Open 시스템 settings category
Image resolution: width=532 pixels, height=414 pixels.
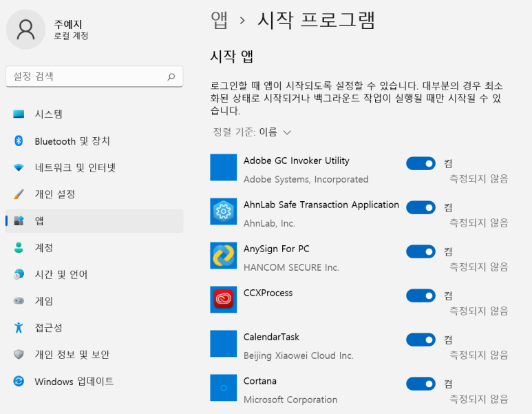pyautogui.click(x=94, y=114)
